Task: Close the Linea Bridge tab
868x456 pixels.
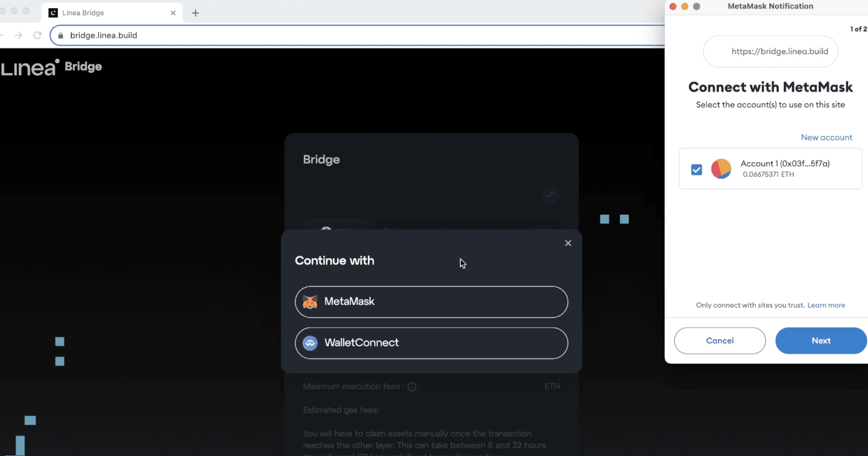Action: click(173, 13)
